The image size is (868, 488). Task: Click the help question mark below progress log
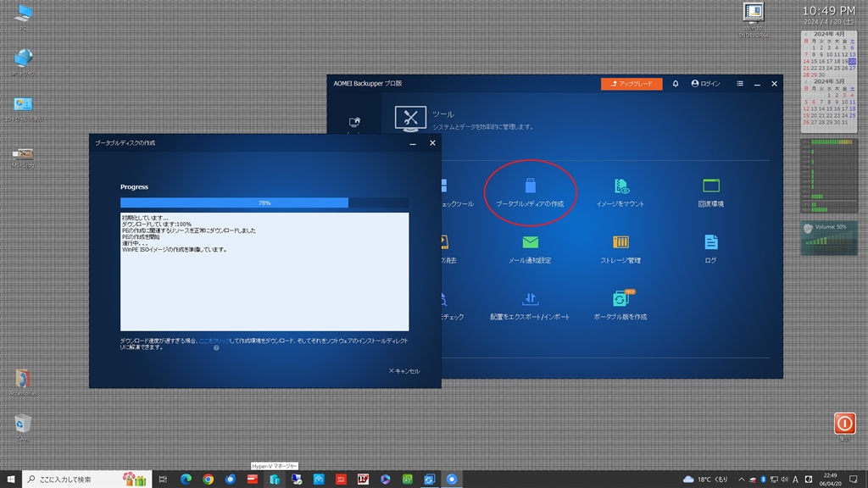pos(216,348)
